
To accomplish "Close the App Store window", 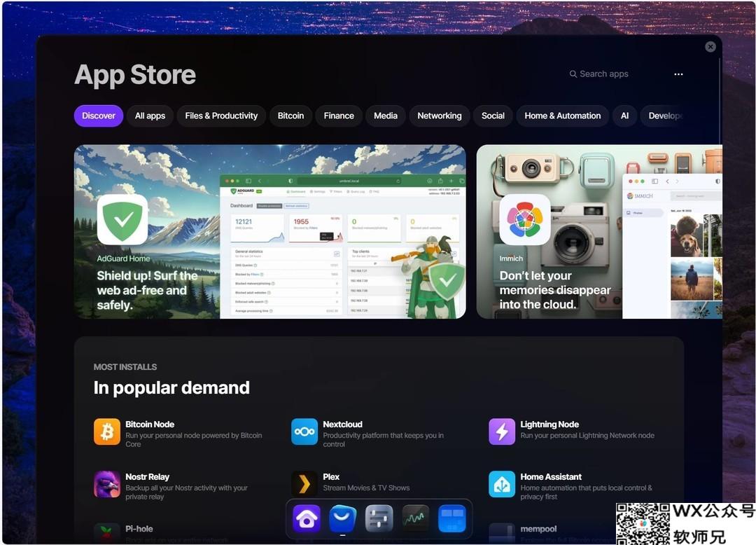I will click(710, 47).
